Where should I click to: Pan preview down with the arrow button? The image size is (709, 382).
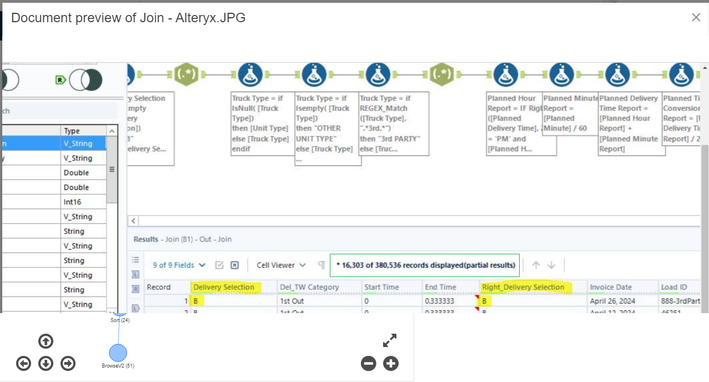pos(46,363)
